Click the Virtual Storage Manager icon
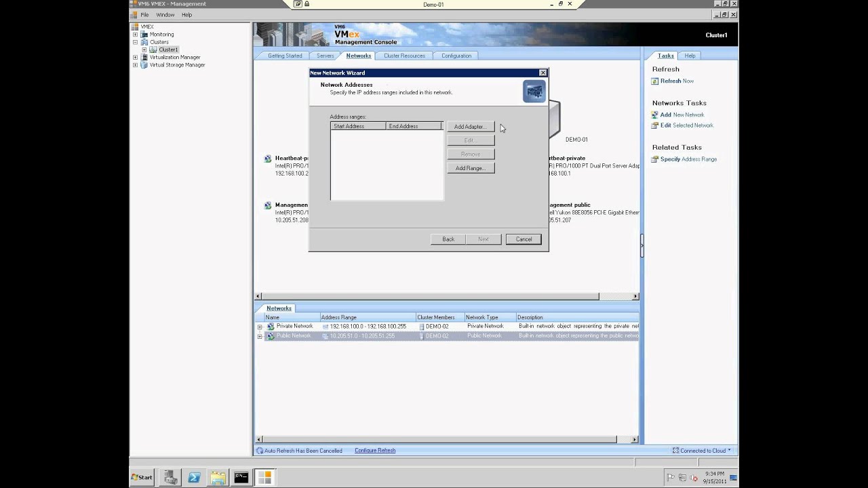The width and height of the screenshot is (868, 488). point(144,65)
